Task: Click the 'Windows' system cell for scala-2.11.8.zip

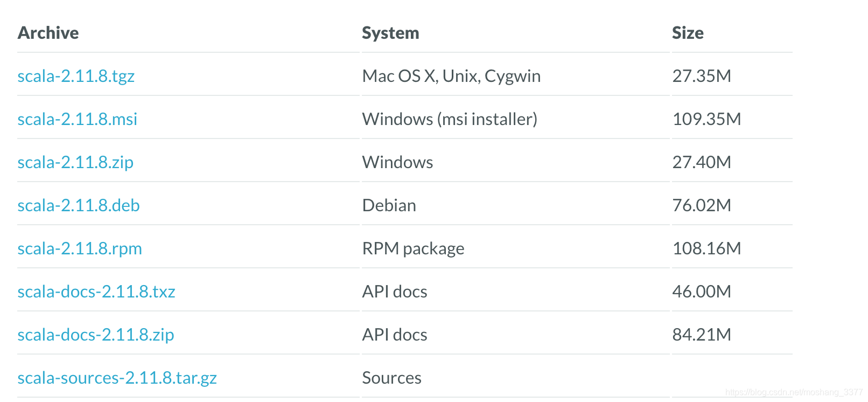Action: click(397, 162)
